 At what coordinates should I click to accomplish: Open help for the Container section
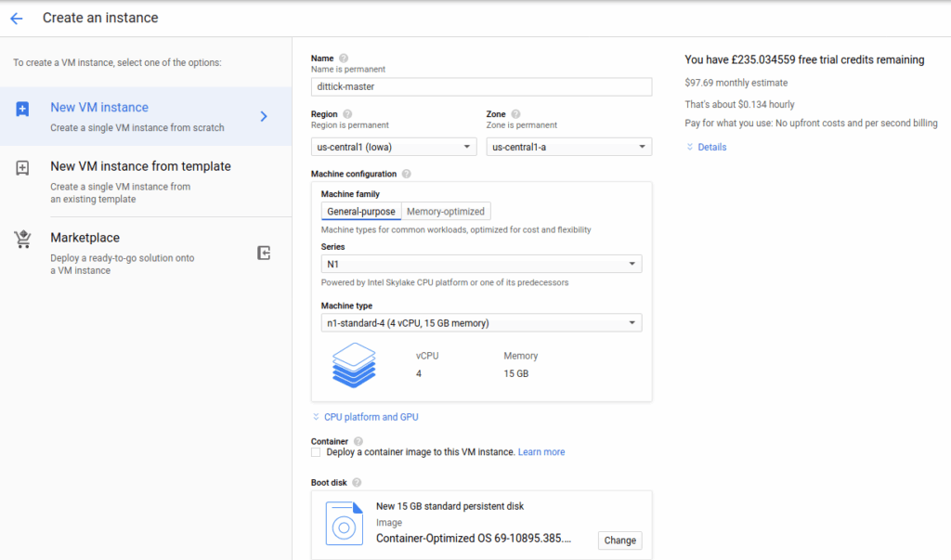click(x=358, y=441)
